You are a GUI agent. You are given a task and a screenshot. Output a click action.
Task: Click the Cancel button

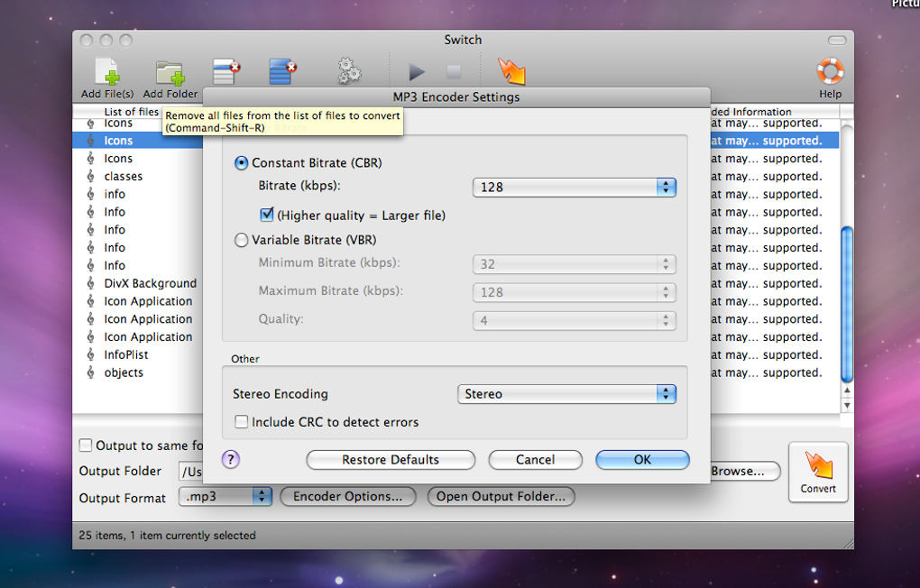pos(535,459)
